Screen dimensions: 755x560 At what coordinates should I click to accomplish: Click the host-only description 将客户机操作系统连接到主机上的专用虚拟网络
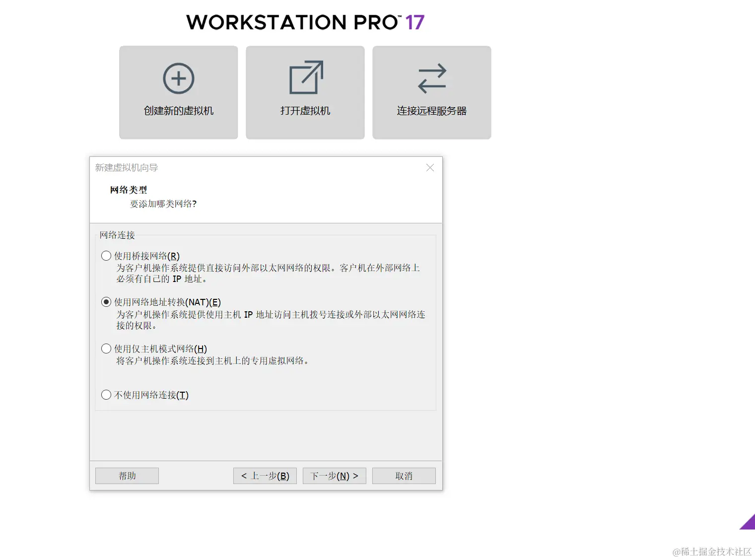click(x=213, y=361)
